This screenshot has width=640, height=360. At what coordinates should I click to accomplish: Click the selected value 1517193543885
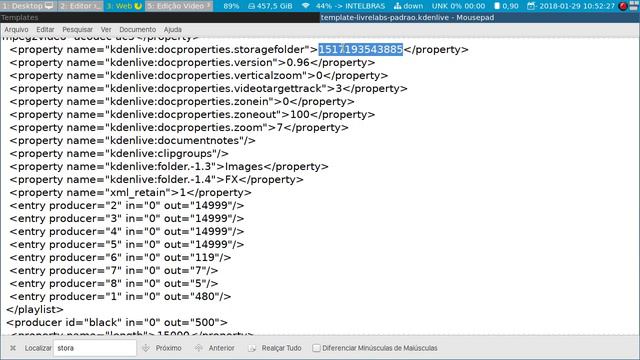point(361,49)
